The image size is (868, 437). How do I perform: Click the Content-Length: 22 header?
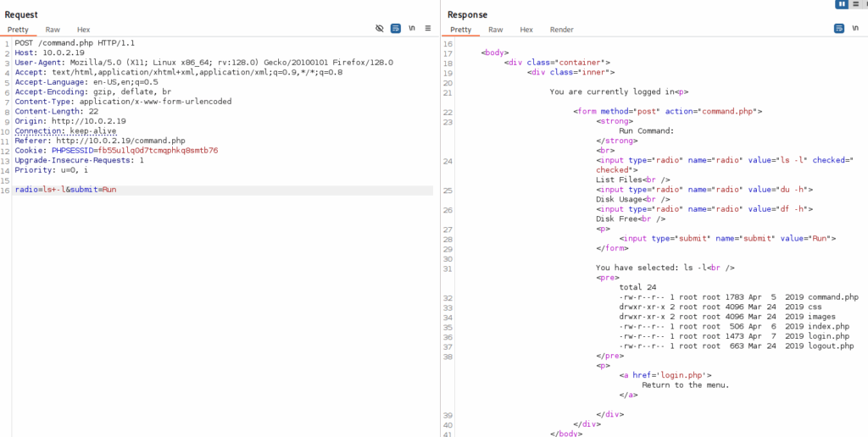coord(57,112)
